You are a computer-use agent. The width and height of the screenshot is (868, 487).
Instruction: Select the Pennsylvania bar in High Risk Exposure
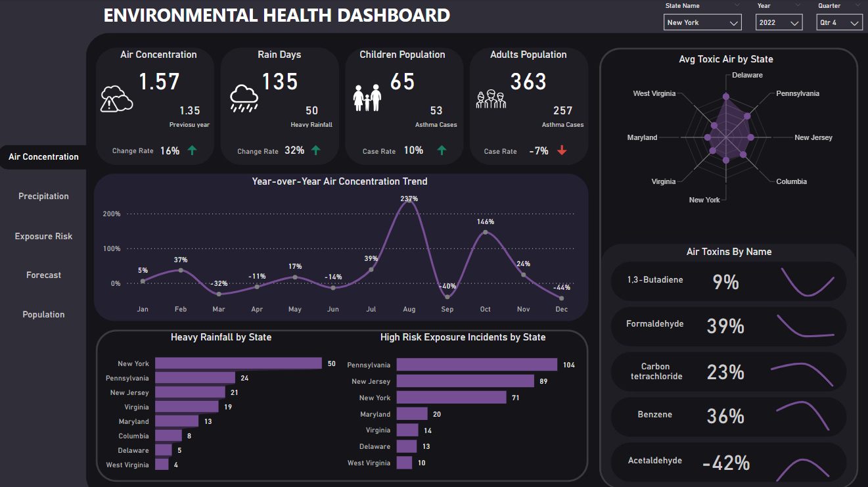point(477,365)
